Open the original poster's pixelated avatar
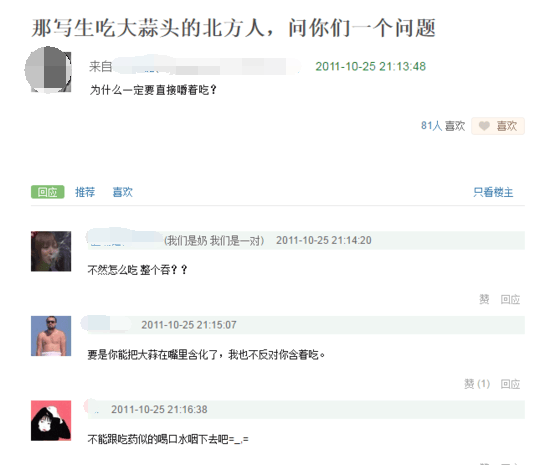 click(x=48, y=70)
